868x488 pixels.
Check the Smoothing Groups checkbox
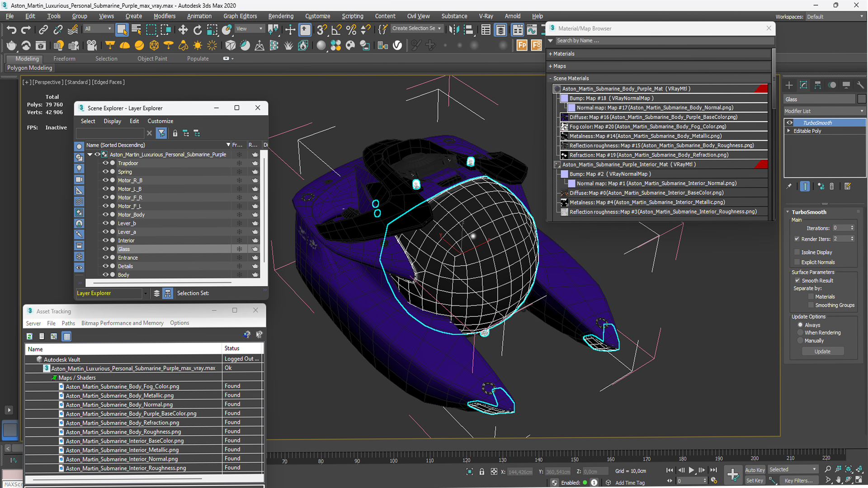[x=811, y=305]
